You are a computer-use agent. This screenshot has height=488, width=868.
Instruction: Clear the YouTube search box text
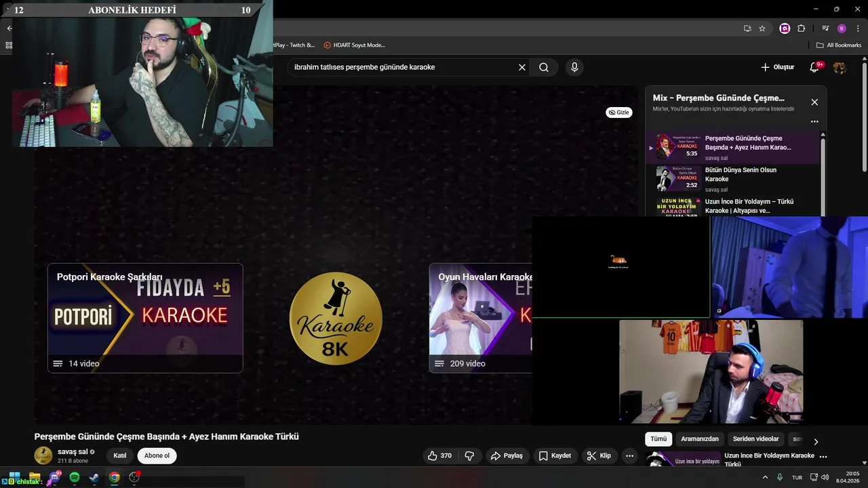[522, 67]
